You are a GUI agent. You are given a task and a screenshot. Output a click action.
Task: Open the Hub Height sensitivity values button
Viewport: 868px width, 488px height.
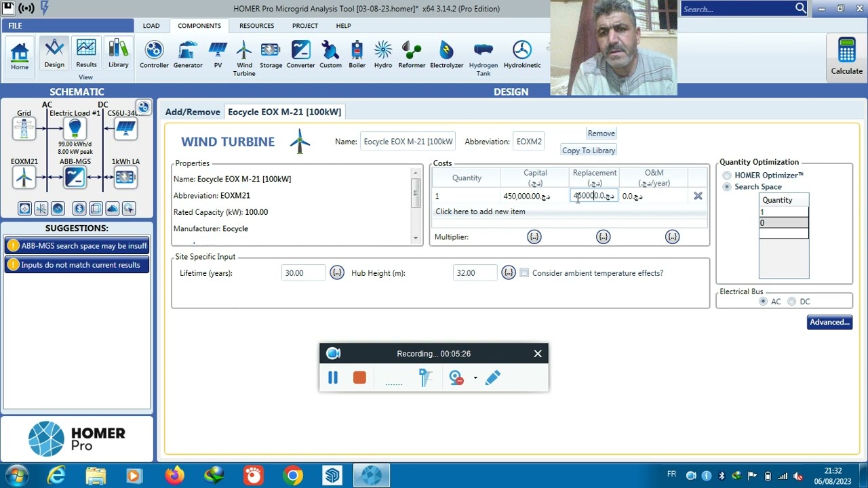pos(509,272)
